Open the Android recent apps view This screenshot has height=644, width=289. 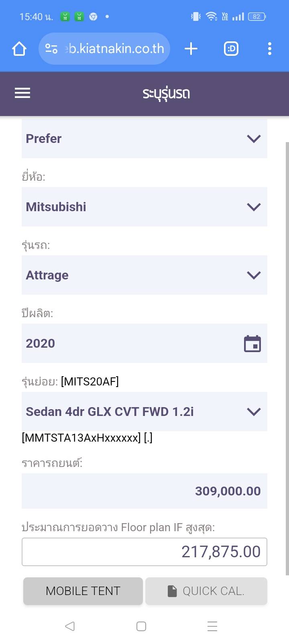(x=212, y=626)
